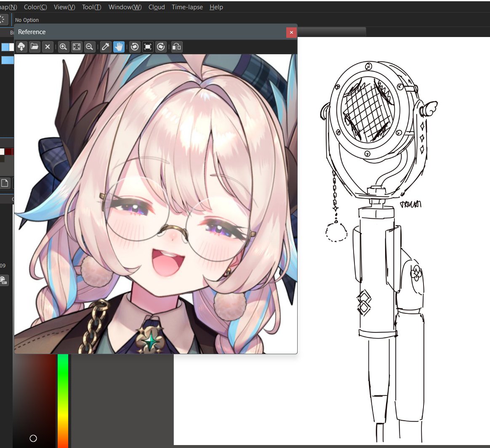Flip the reference image horizontally
Viewport: 490px width, 448px height.
coord(177,47)
